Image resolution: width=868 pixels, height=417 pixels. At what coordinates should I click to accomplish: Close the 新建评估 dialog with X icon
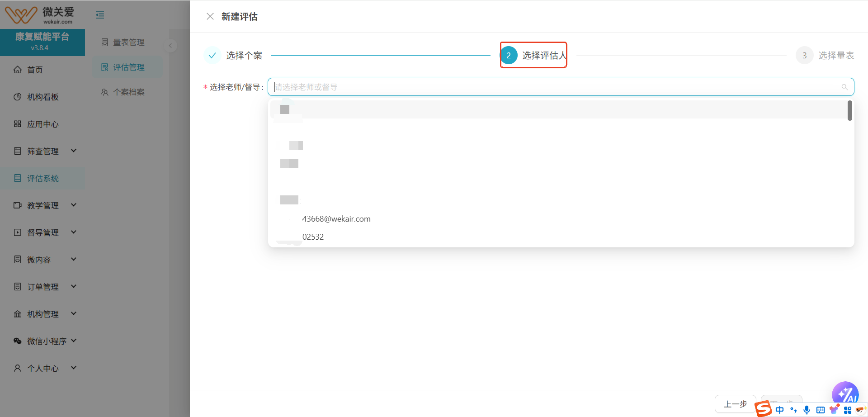210,17
